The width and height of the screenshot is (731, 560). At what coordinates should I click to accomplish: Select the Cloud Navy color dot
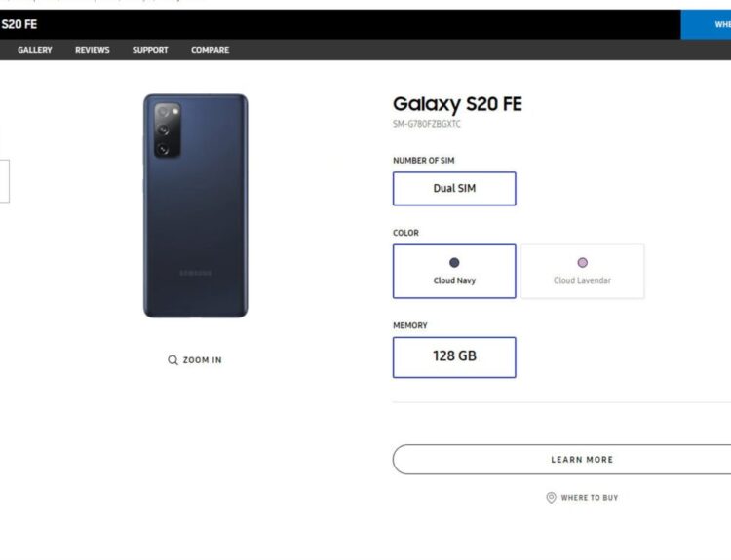coord(454,263)
